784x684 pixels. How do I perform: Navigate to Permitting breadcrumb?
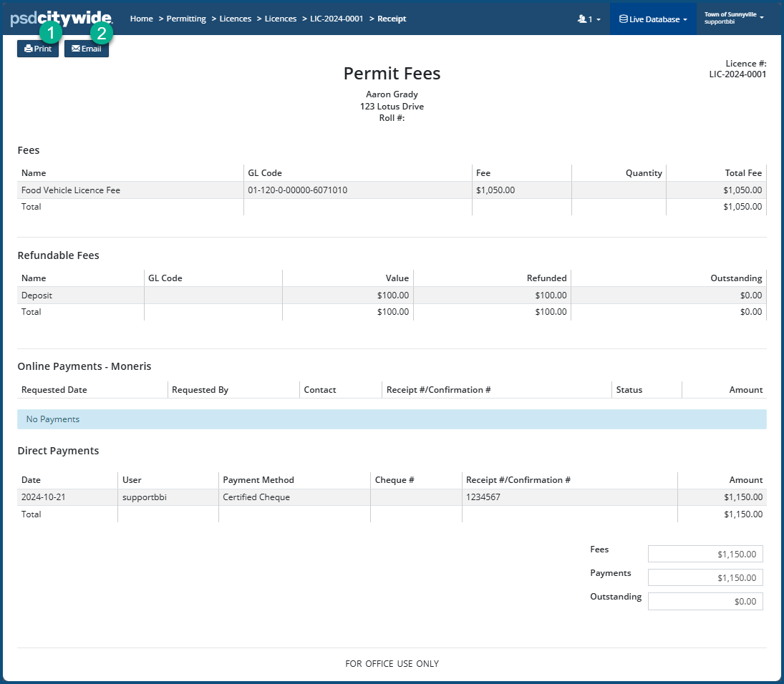[186, 19]
